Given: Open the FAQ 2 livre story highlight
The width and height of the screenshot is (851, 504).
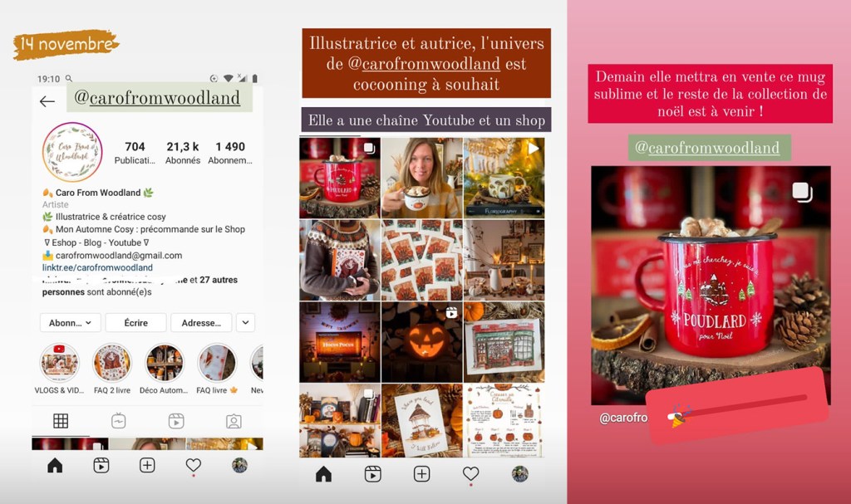Looking at the screenshot, I should click(112, 363).
